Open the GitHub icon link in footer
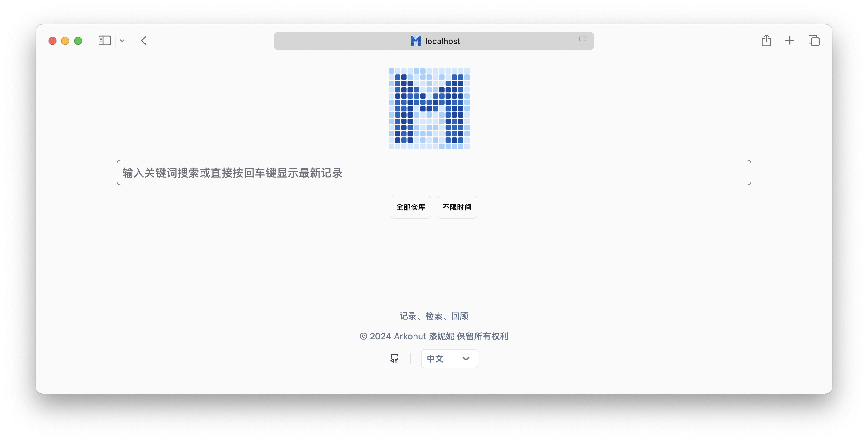Image resolution: width=868 pixels, height=441 pixels. click(x=394, y=359)
